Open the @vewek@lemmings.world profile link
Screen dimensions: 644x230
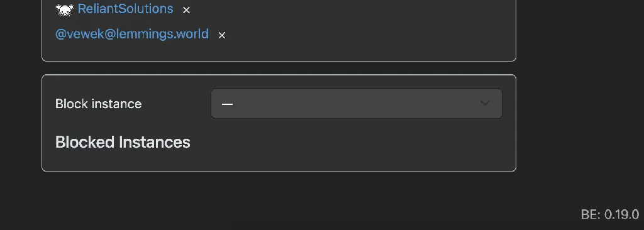coord(132,34)
